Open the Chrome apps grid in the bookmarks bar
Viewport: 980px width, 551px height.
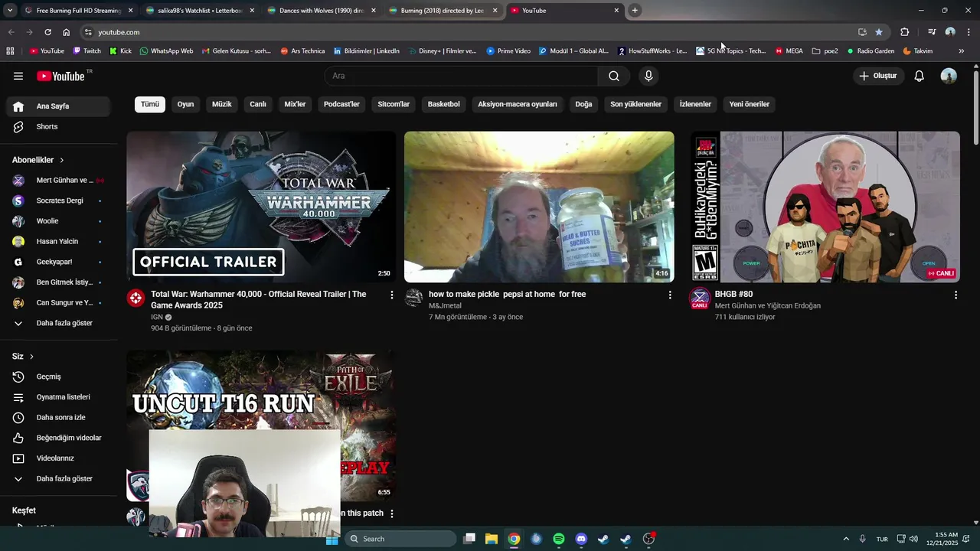pyautogui.click(x=10, y=51)
